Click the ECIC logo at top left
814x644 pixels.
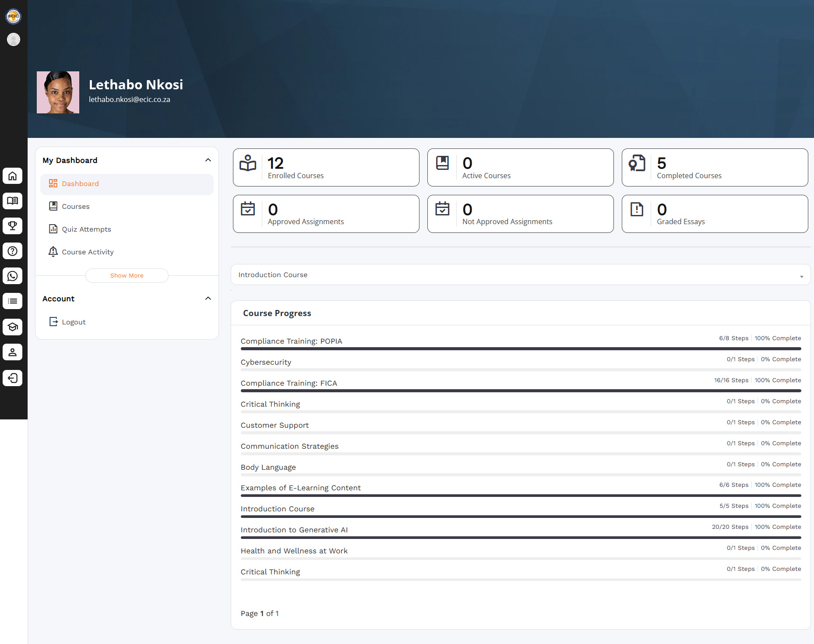14,16
